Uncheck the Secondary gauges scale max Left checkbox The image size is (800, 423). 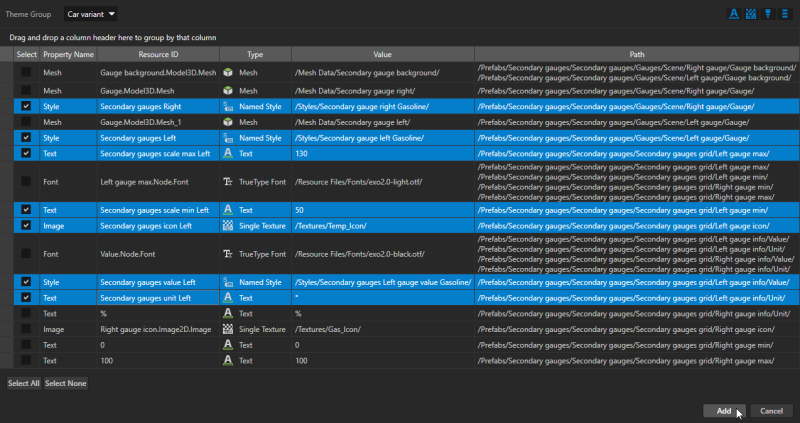[26, 153]
